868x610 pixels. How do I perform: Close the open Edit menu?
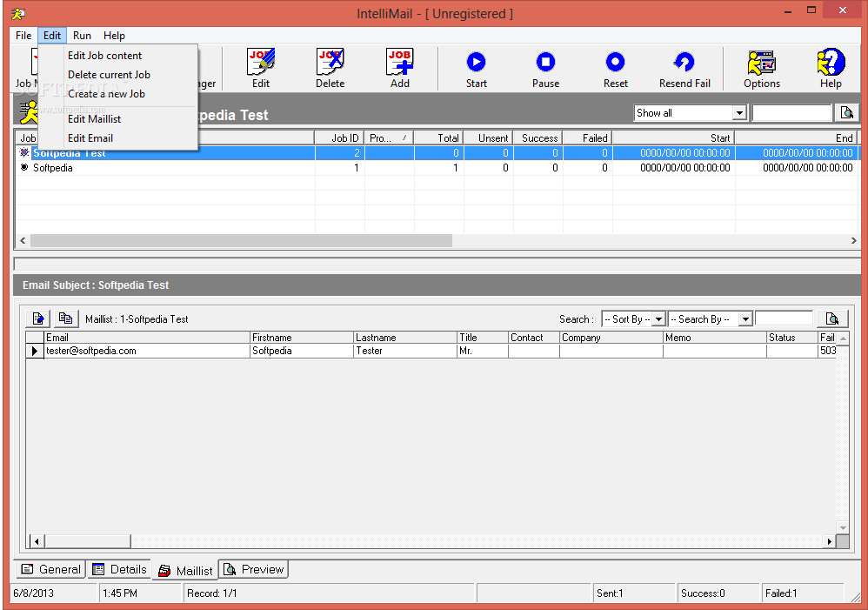pyautogui.click(x=52, y=36)
